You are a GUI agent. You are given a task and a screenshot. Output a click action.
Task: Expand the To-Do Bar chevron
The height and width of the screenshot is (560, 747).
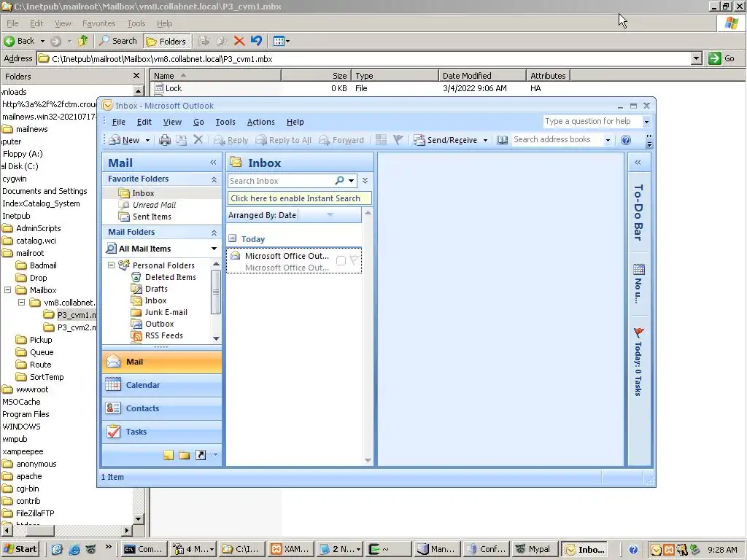tap(638, 163)
